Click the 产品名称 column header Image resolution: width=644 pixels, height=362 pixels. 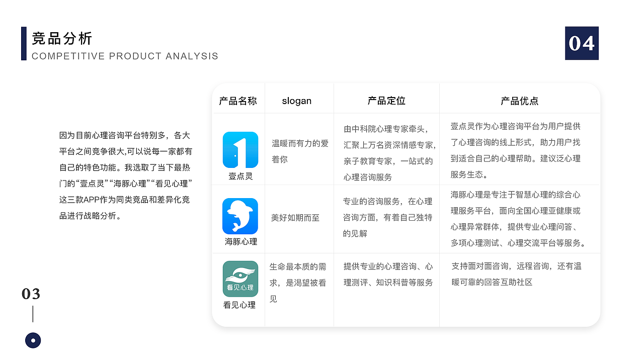238,101
